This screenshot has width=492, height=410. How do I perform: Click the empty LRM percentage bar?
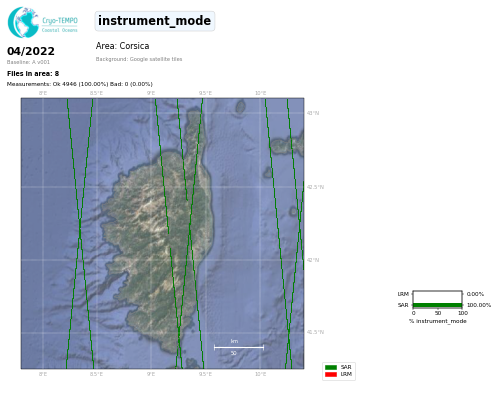(x=437, y=294)
